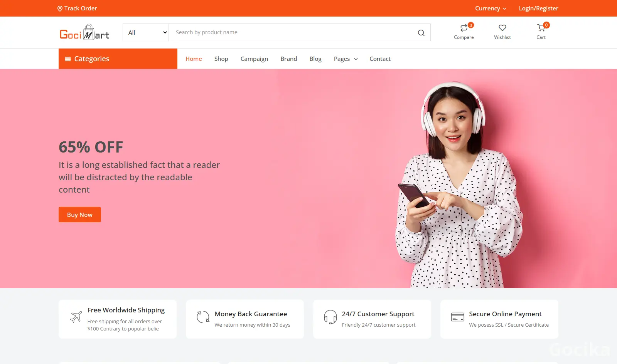Image resolution: width=617 pixels, height=364 pixels.
Task: Open the Wishlist heart icon
Action: [x=502, y=28]
